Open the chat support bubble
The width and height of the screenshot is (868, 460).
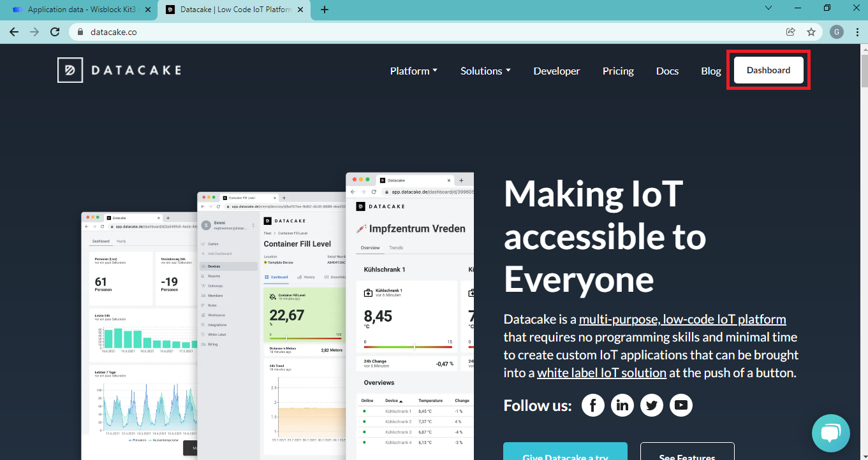pos(830,433)
